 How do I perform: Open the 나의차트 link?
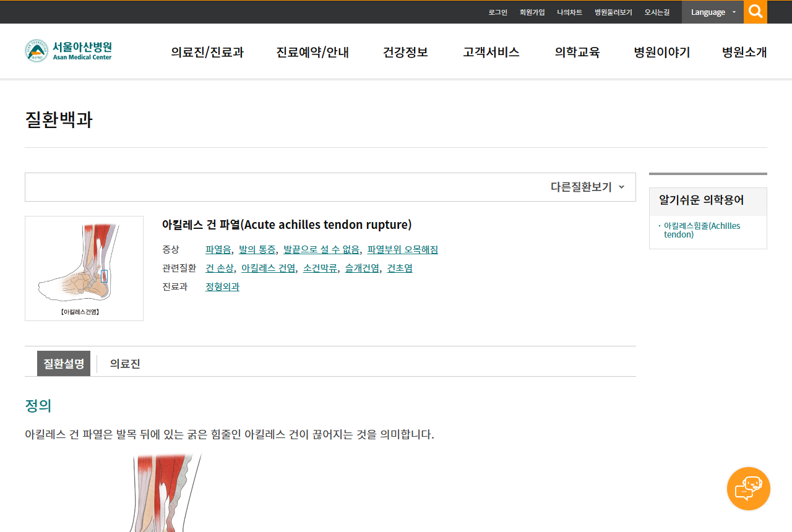click(x=569, y=12)
